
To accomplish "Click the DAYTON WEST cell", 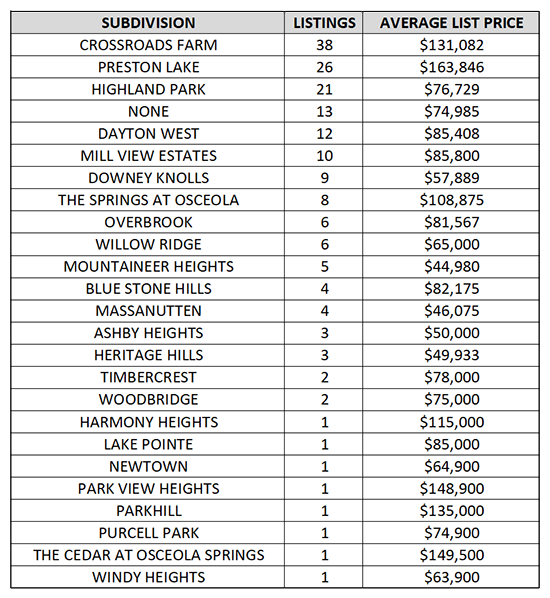I will (148, 133).
